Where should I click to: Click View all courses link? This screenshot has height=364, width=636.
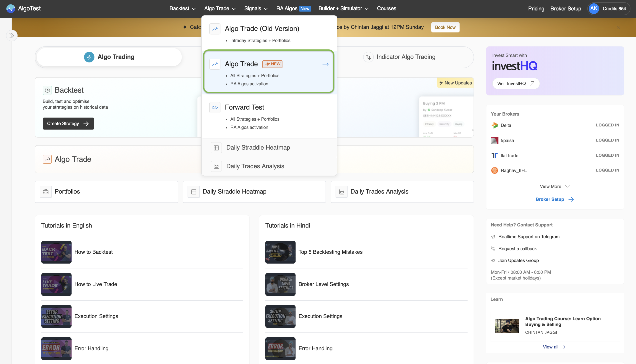point(554,347)
